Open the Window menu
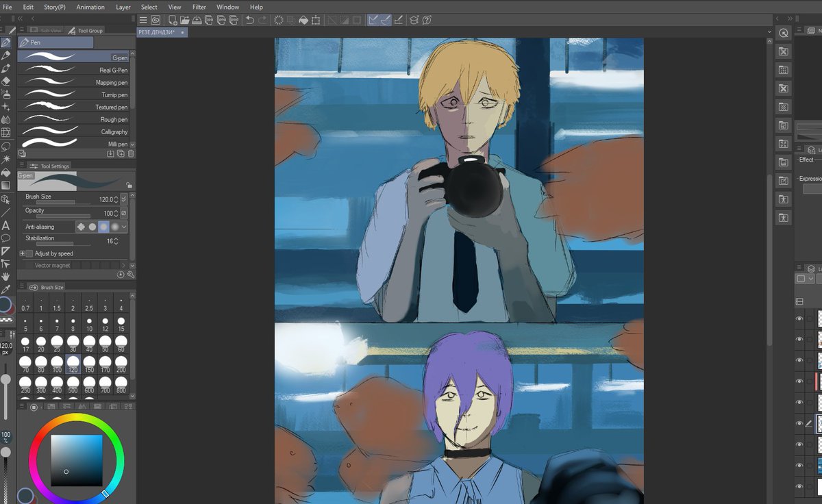Viewport: 822px width, 504px height. point(228,7)
